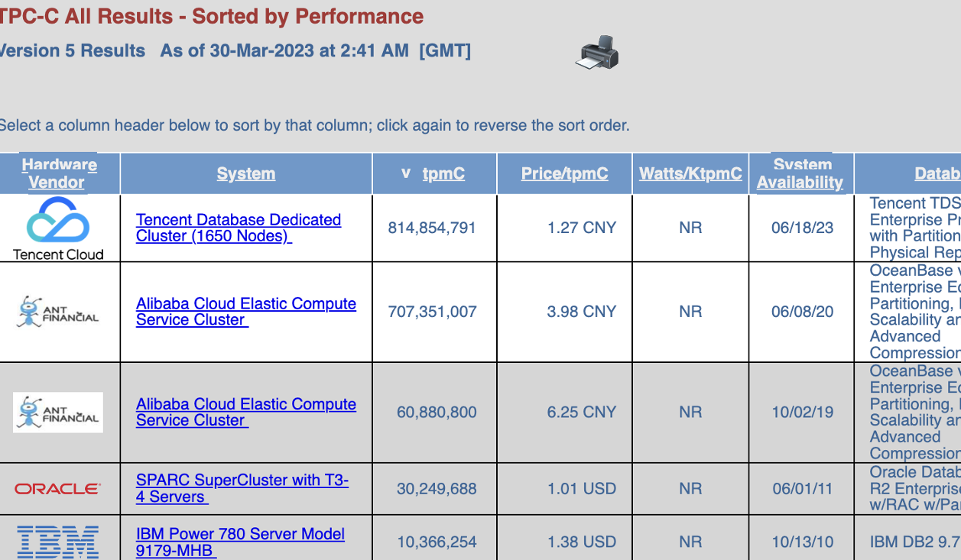Click Ant Financial logo in the 707,351,007 row
Screen dimensions: 961x560
58,312
